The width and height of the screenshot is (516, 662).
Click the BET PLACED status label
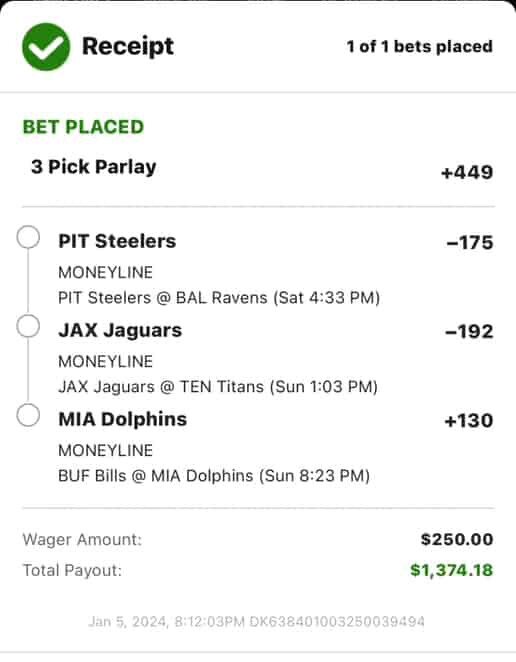(x=83, y=127)
